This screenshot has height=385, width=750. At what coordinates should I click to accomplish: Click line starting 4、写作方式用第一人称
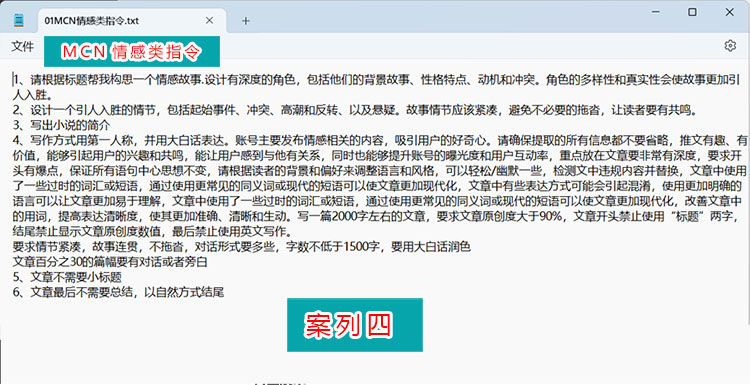pos(380,141)
